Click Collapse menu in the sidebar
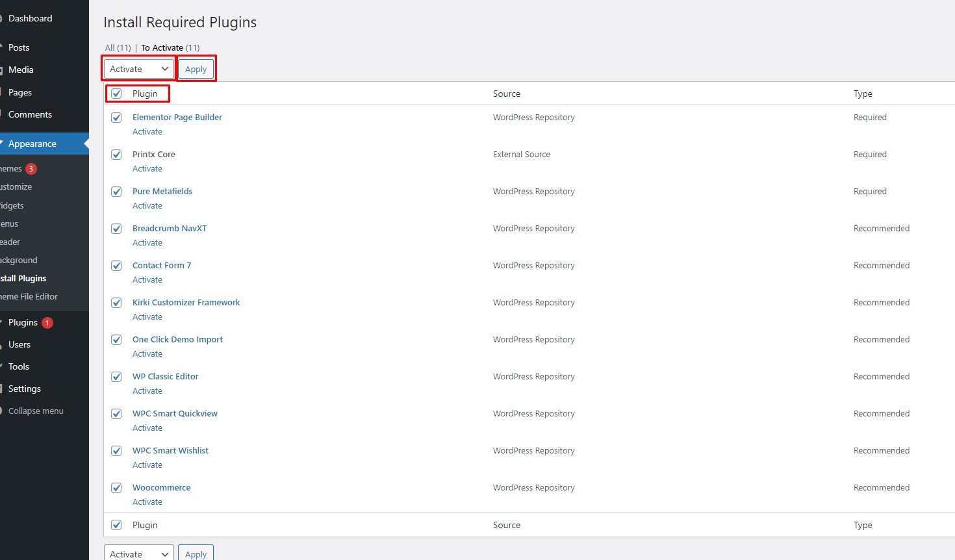The height and width of the screenshot is (560, 955). [36, 411]
